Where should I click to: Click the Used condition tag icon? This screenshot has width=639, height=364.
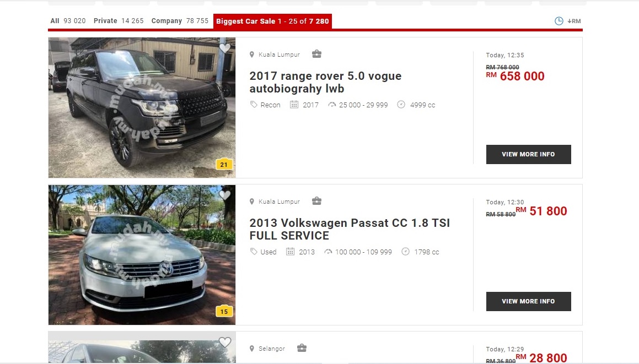(254, 252)
